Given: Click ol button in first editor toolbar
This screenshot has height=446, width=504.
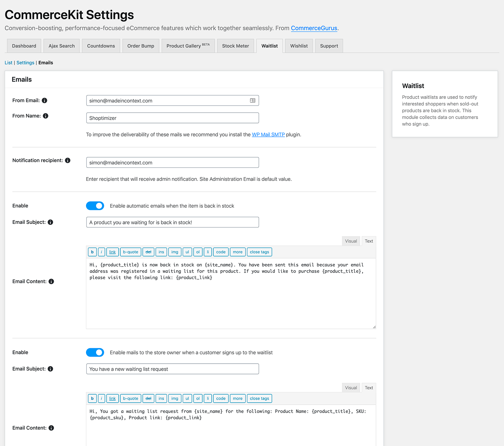Looking at the screenshot, I should point(198,252).
